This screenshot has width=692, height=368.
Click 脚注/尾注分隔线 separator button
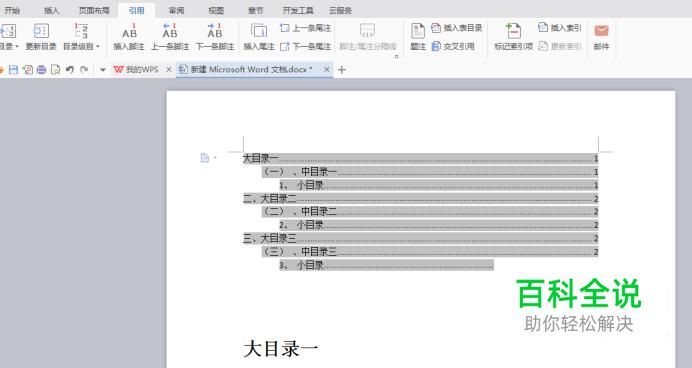pos(368,37)
